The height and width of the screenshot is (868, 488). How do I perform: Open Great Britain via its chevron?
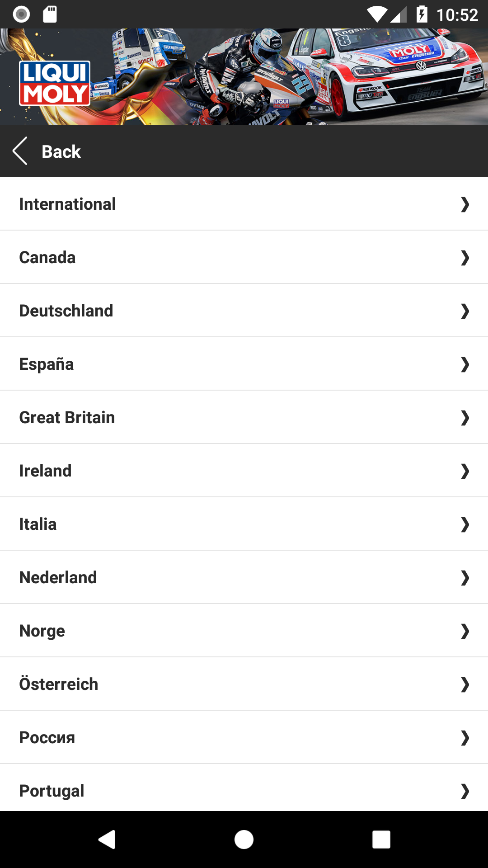(x=465, y=418)
